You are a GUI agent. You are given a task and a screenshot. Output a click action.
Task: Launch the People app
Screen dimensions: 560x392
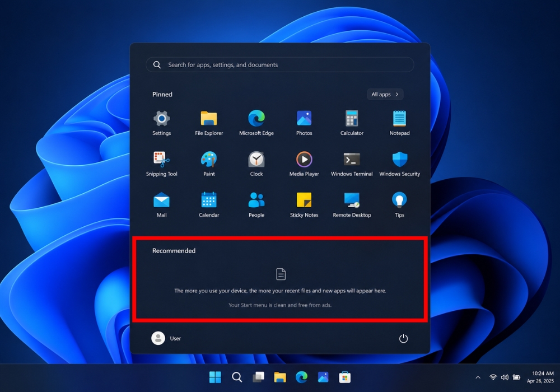256,205
